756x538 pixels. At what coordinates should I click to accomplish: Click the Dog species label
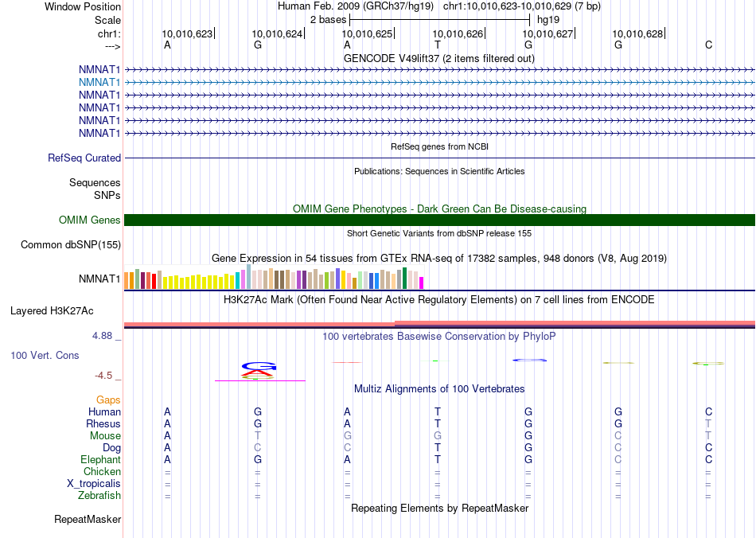111,448
